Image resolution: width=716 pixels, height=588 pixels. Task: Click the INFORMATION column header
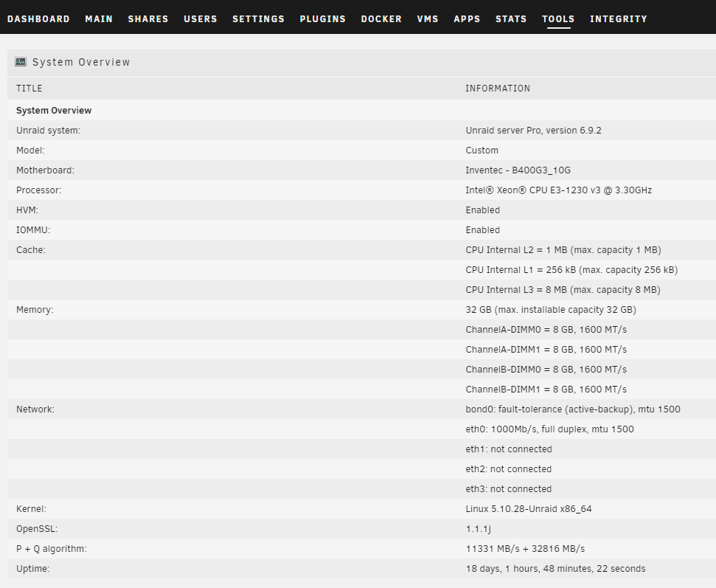click(x=498, y=89)
